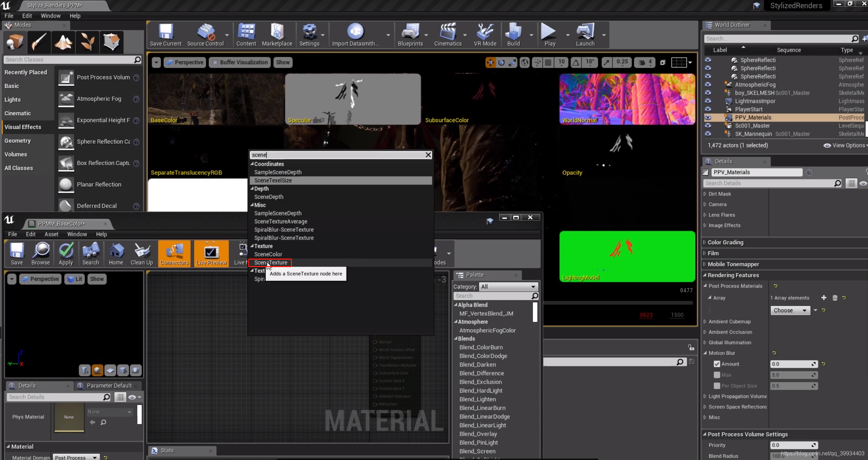Click Apply in the material editor toolbar

click(x=66, y=253)
